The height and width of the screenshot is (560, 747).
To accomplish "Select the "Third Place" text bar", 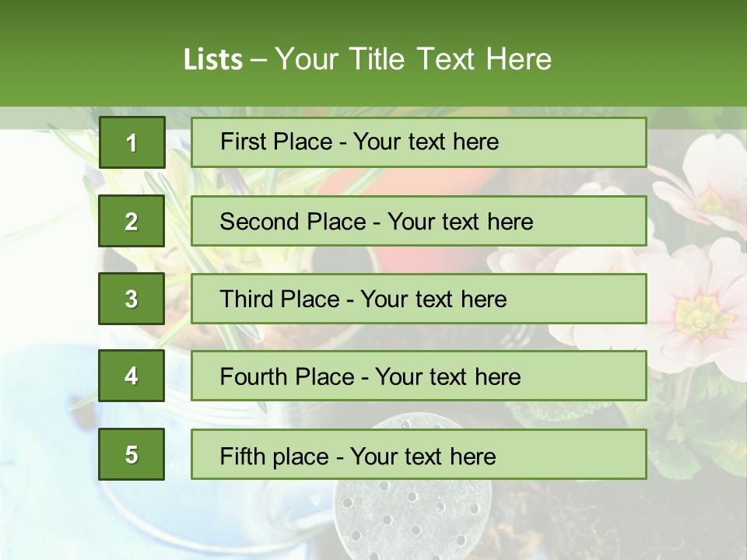I will click(x=419, y=299).
